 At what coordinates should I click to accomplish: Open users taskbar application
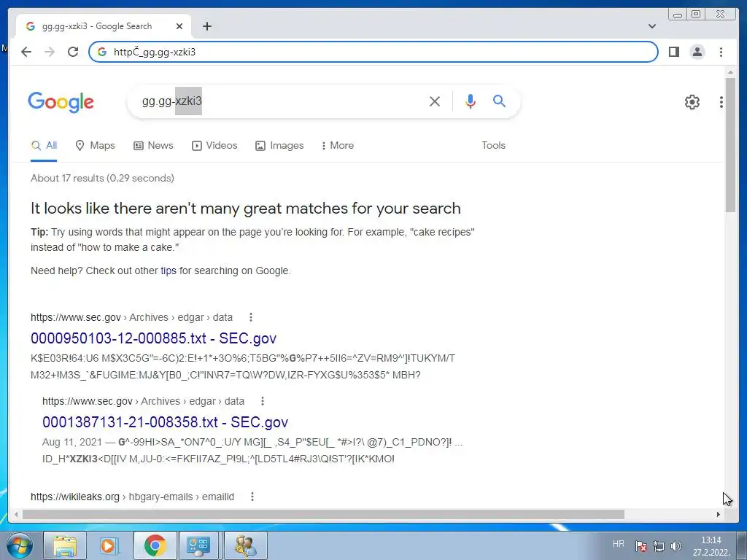(245, 545)
